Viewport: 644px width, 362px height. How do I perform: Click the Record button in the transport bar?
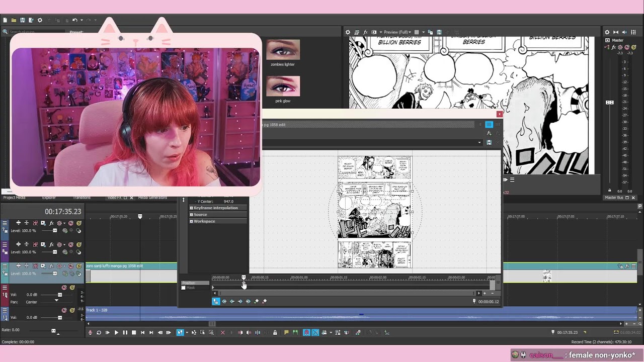[x=91, y=332]
